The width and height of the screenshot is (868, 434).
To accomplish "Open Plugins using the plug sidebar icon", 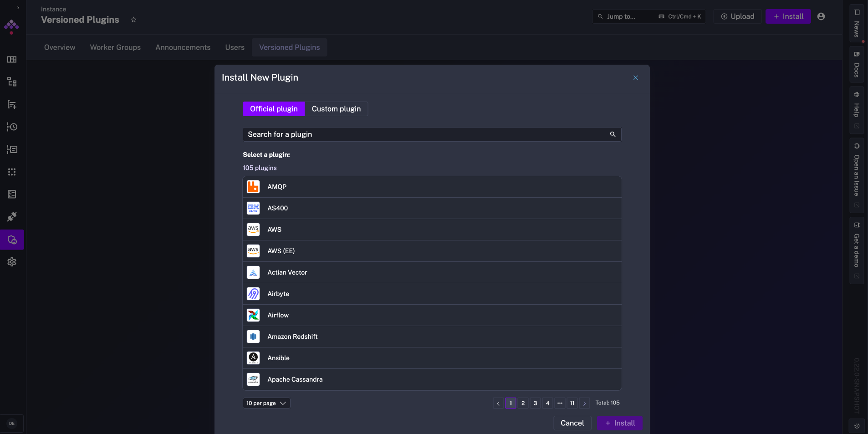I will pos(12,217).
